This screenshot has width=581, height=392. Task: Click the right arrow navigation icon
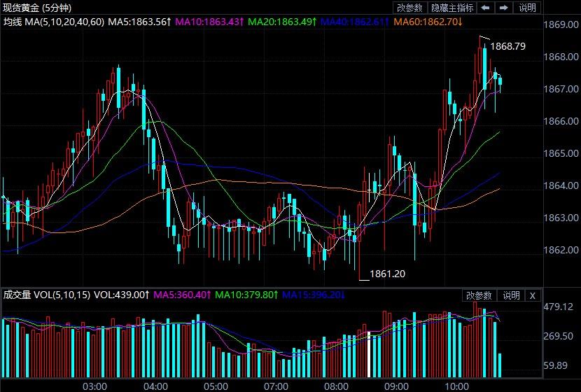pyautogui.click(x=503, y=8)
